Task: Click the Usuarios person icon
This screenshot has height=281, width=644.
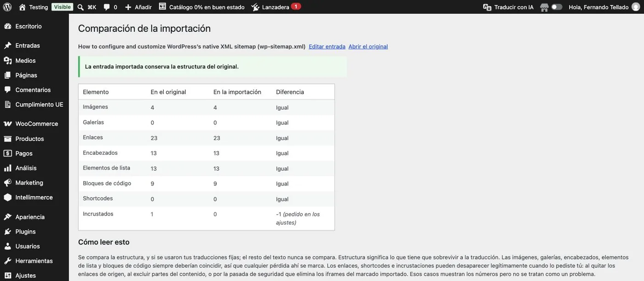Action: pos(7,246)
